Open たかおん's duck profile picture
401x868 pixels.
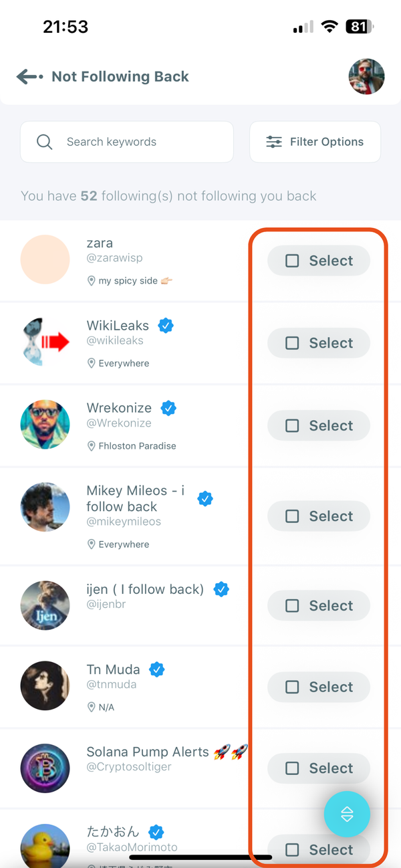tap(45, 847)
